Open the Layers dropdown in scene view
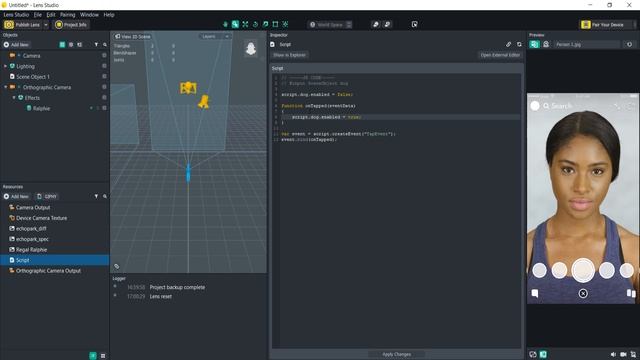Screen dimensions: 640x360 (215, 36)
